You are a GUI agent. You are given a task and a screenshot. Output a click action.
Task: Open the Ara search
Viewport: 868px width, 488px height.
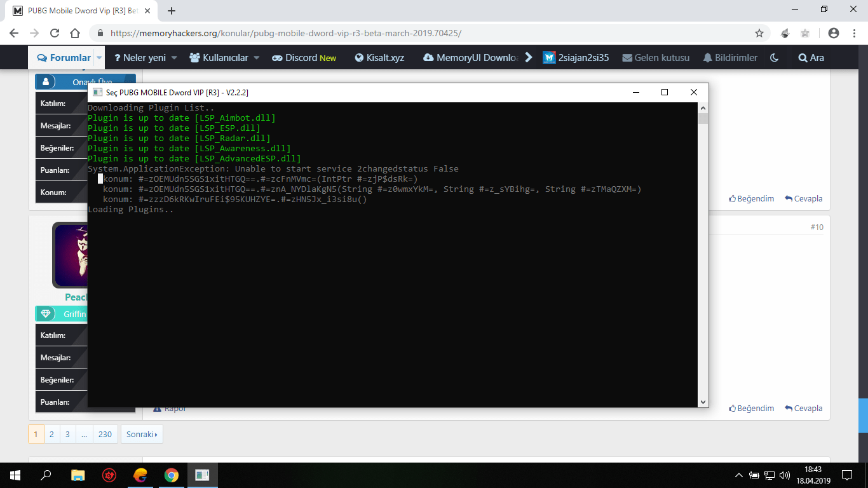point(811,58)
